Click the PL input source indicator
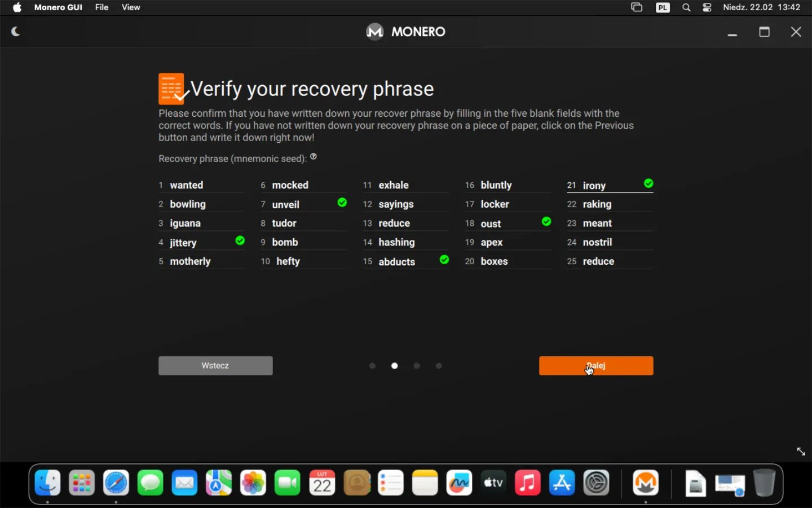The image size is (812, 508). pyautogui.click(x=663, y=7)
